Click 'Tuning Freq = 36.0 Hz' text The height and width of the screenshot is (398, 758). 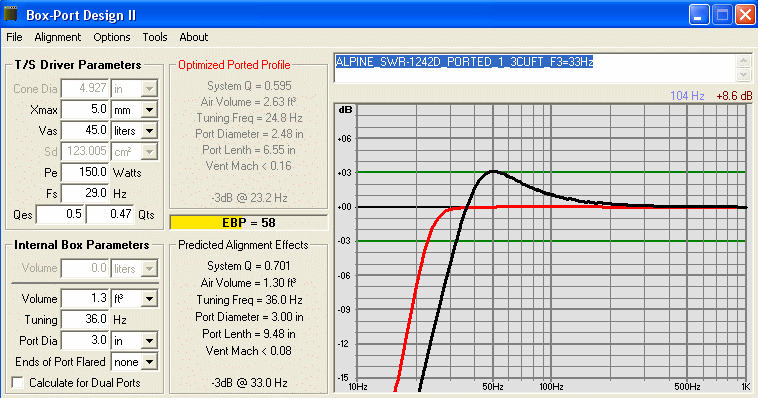[249, 300]
